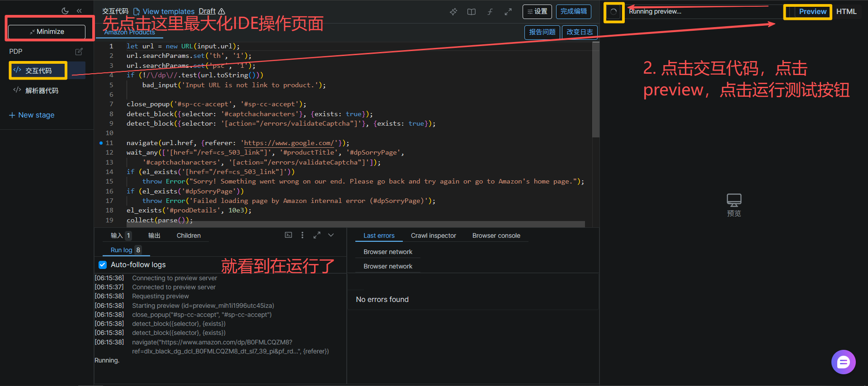The height and width of the screenshot is (386, 868).
Task: Expand the log panel with arrows icon
Action: tap(317, 235)
